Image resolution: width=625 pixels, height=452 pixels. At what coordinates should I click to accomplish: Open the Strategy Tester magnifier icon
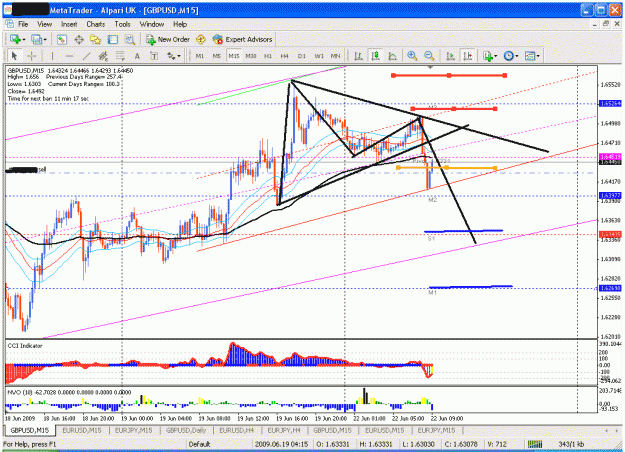pyautogui.click(x=130, y=39)
